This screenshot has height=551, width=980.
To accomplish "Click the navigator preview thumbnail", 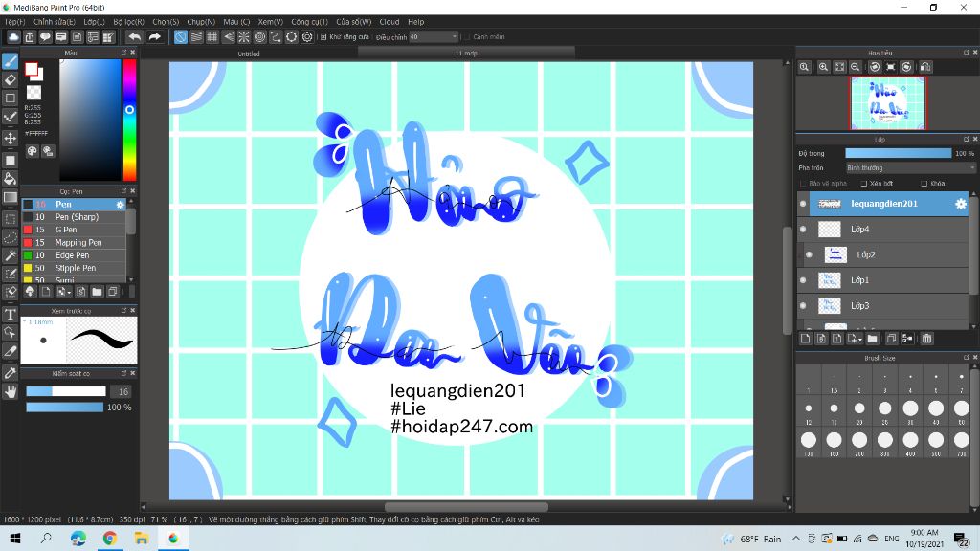I will coord(888,102).
